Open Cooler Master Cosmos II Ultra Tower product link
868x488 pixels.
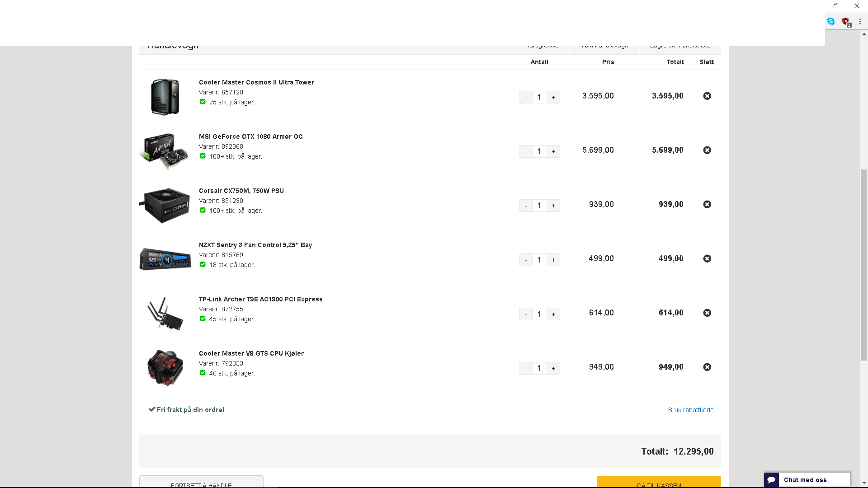(x=256, y=82)
